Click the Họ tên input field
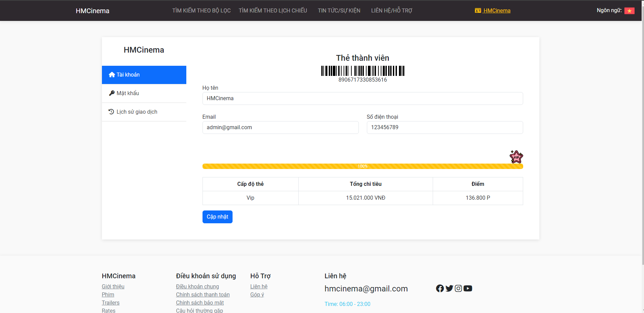This screenshot has width=644, height=313. tap(363, 98)
